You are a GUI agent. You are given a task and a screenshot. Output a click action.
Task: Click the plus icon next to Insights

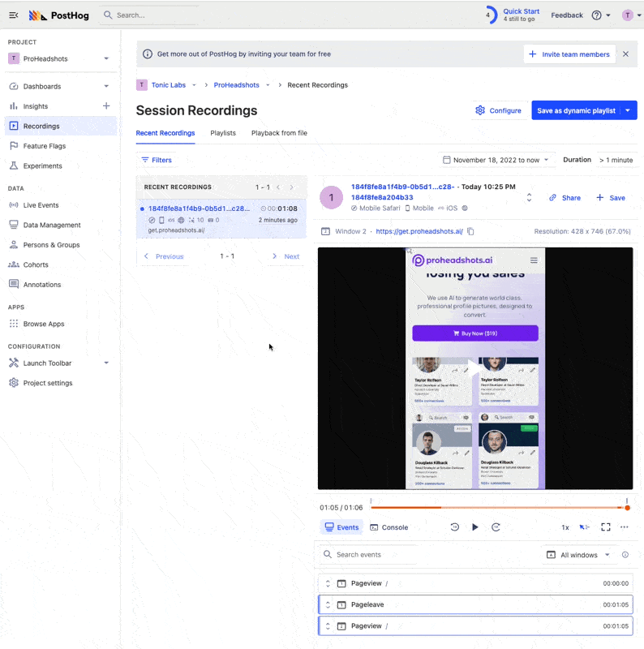click(105, 106)
